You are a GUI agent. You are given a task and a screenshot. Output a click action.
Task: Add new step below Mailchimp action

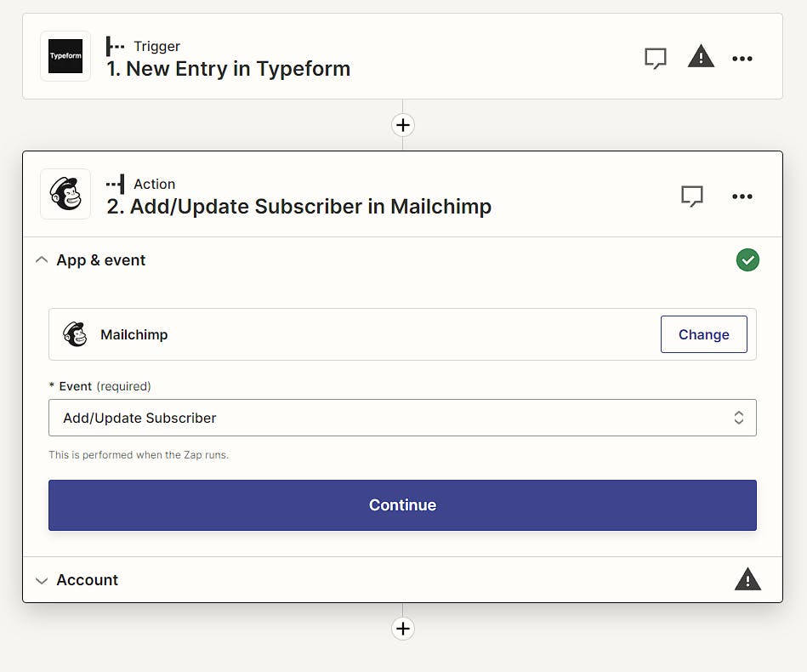click(x=403, y=629)
